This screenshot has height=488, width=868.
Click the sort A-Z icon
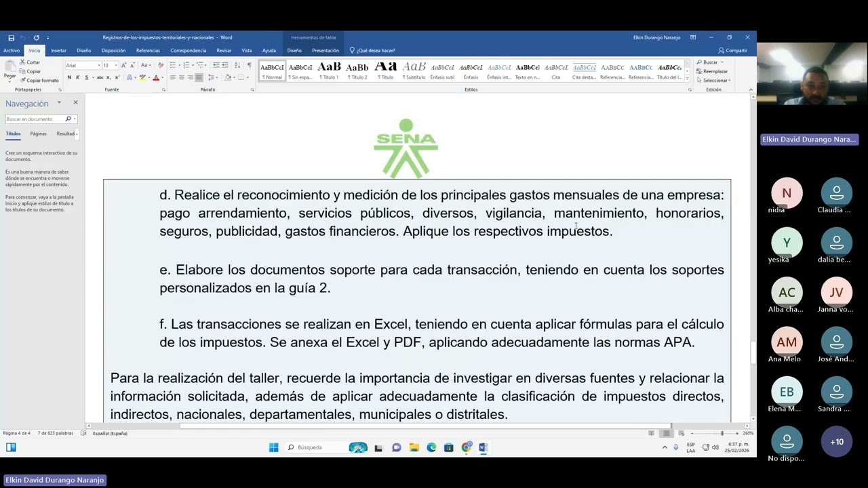pos(237,65)
